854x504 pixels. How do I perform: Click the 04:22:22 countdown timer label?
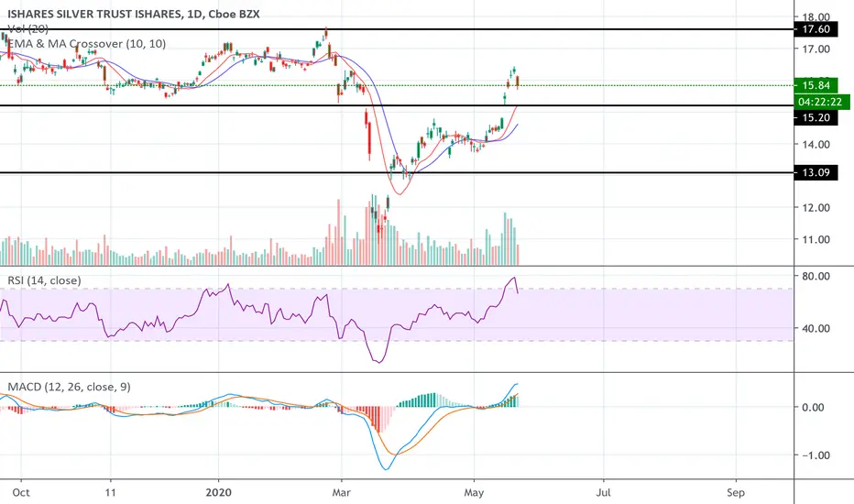823,102
